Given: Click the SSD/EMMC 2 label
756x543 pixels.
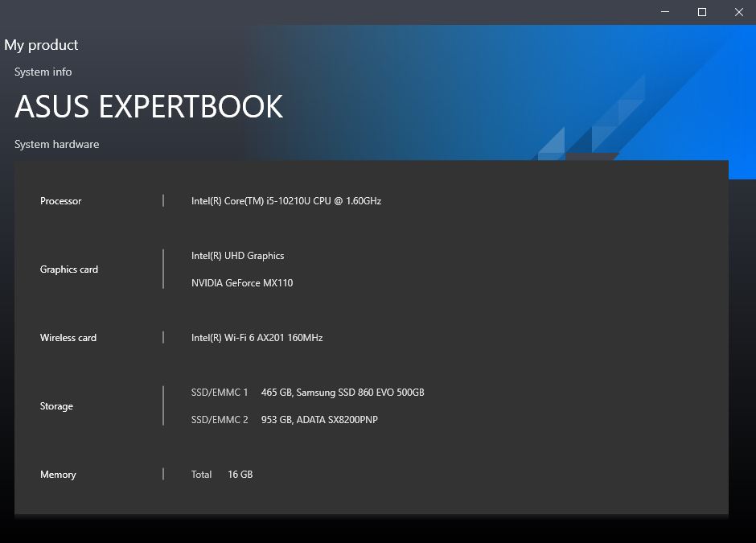Looking at the screenshot, I should pos(220,420).
